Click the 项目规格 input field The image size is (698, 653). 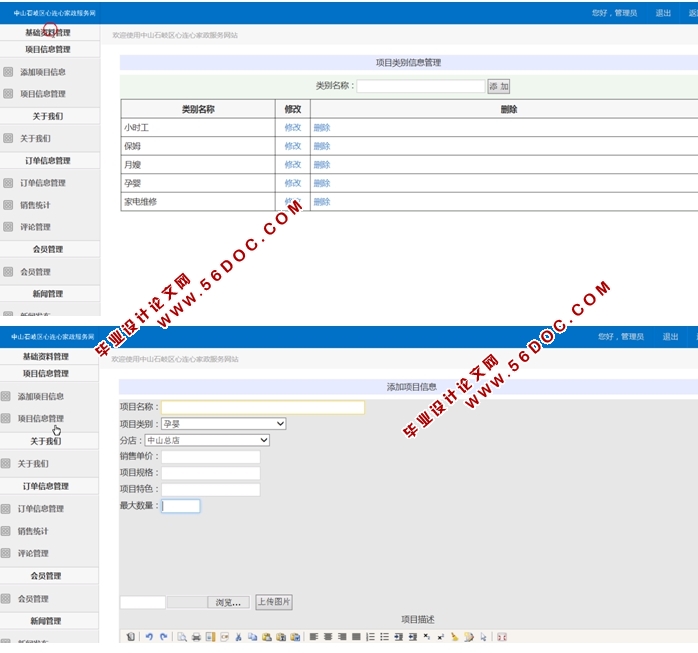(211, 473)
